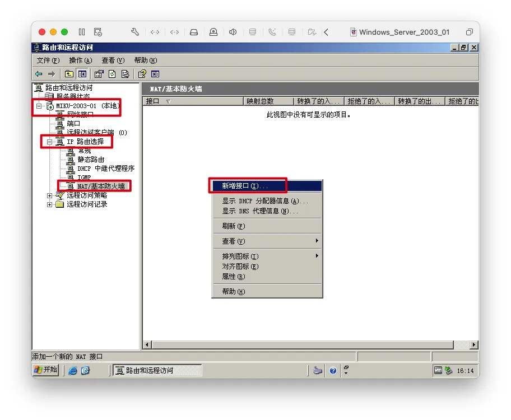
Task: Open VM settings with the wrench icon
Action: point(135,32)
